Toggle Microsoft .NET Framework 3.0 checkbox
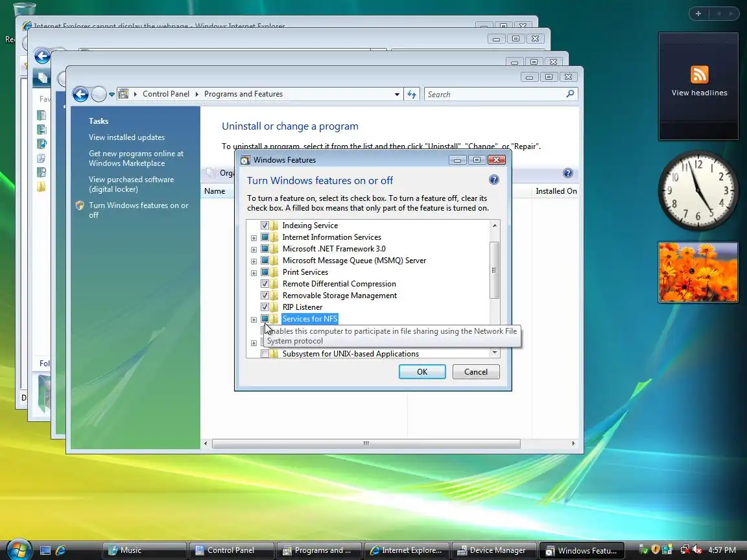The image size is (747, 560). 265,249
